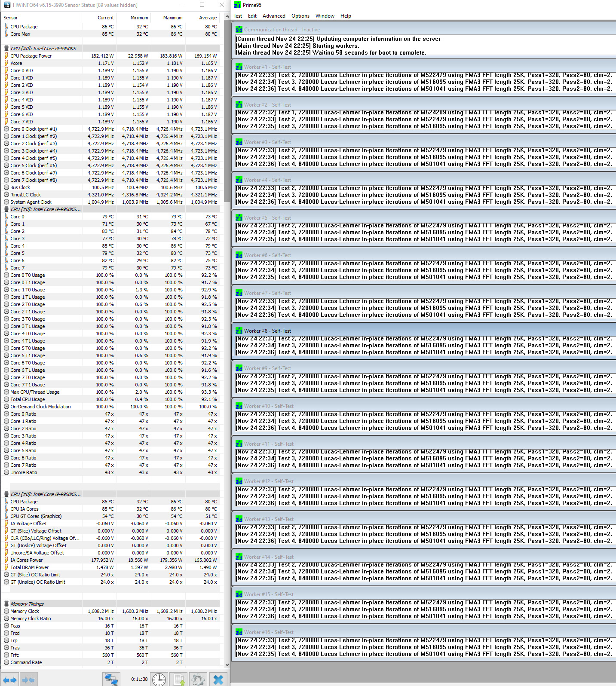Click the Worker #16 Self-Test window icon
Viewport: 616px width, 686px height.
[239, 632]
